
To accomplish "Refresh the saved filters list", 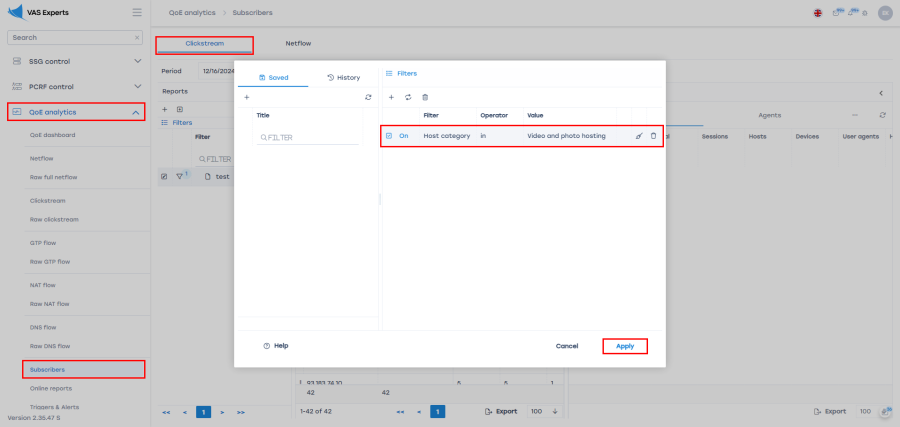I will pos(368,97).
